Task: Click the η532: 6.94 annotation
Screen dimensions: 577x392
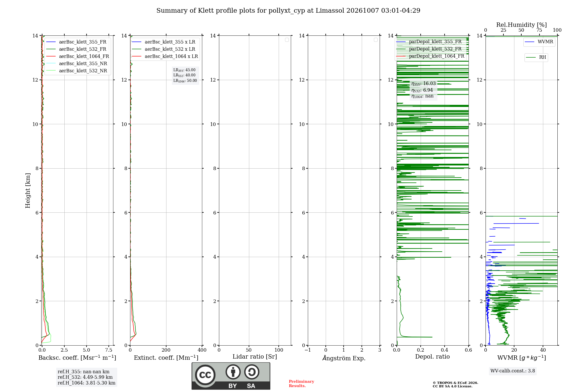Action: point(422,90)
